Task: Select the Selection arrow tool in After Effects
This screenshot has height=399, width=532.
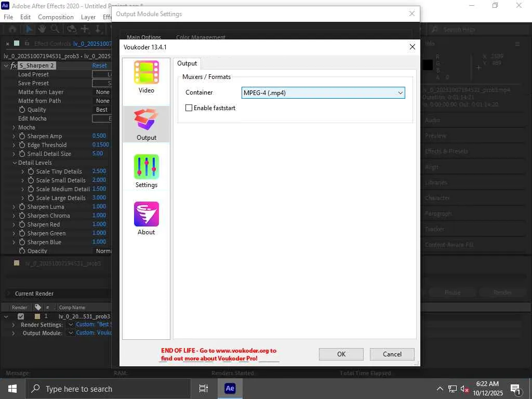Action: [x=29, y=29]
